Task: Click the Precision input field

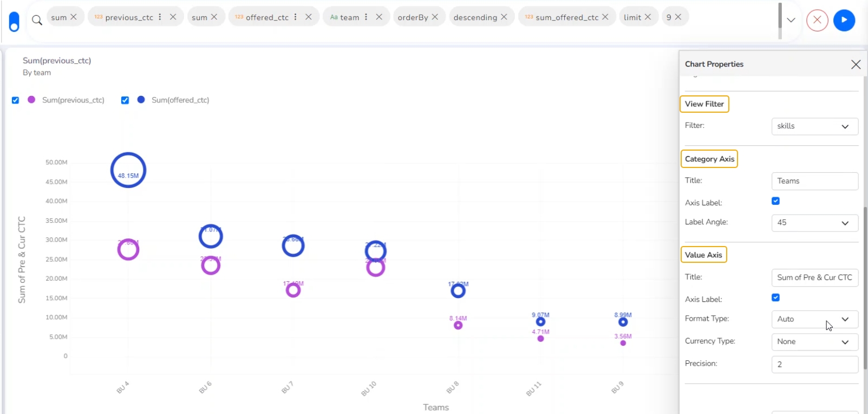Action: pos(814,364)
